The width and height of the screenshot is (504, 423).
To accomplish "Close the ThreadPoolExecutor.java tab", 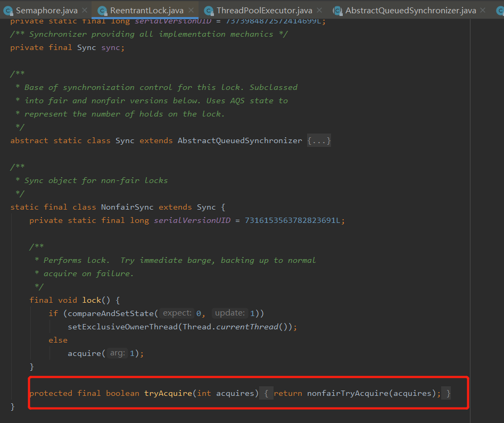I will [319, 10].
